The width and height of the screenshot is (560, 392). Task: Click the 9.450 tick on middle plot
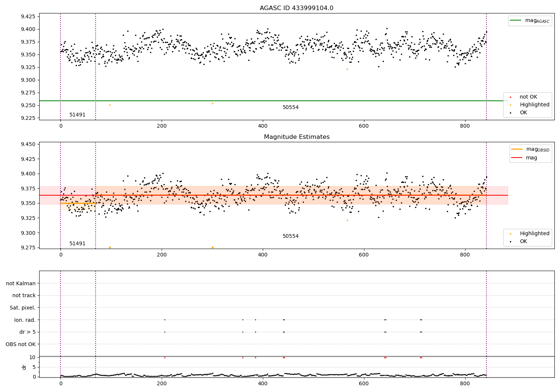28,144
